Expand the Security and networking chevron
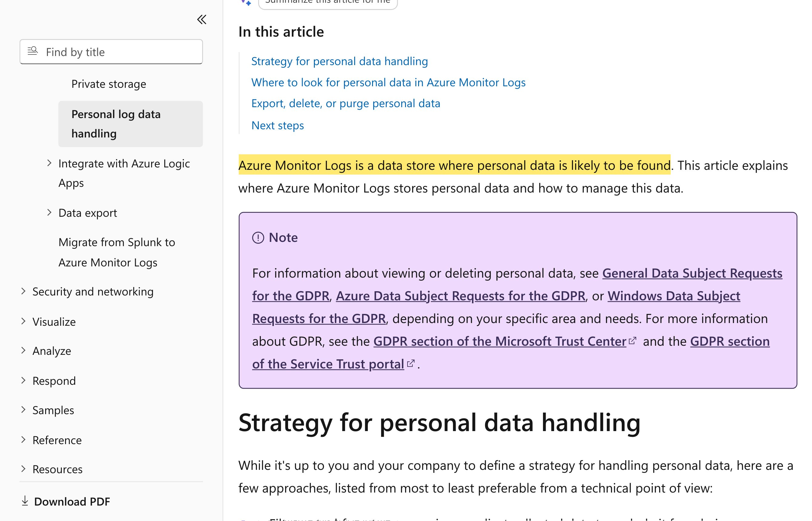 point(23,291)
